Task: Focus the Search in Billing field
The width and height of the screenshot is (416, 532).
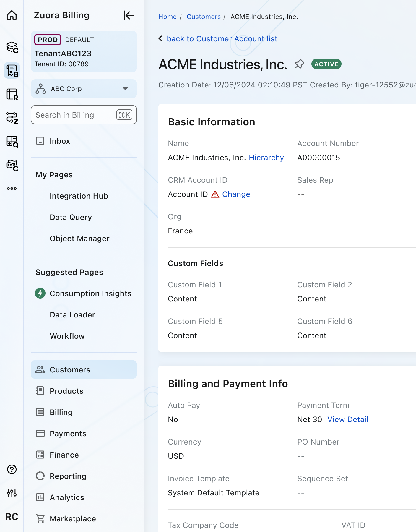Action: (74, 115)
